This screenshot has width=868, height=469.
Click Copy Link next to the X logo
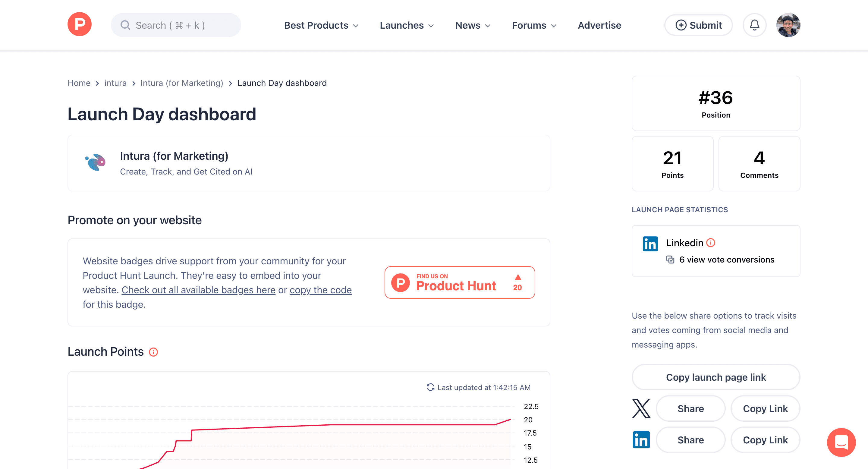pyautogui.click(x=765, y=408)
